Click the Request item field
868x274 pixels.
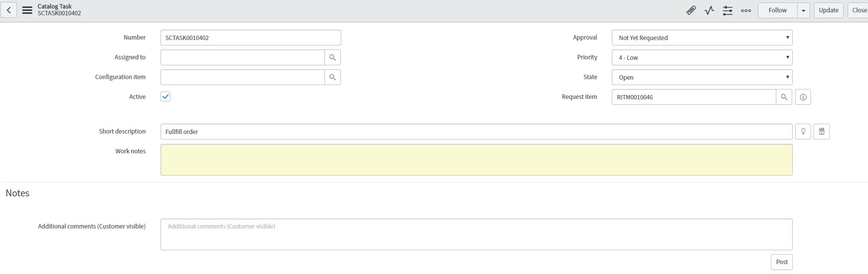[694, 97]
